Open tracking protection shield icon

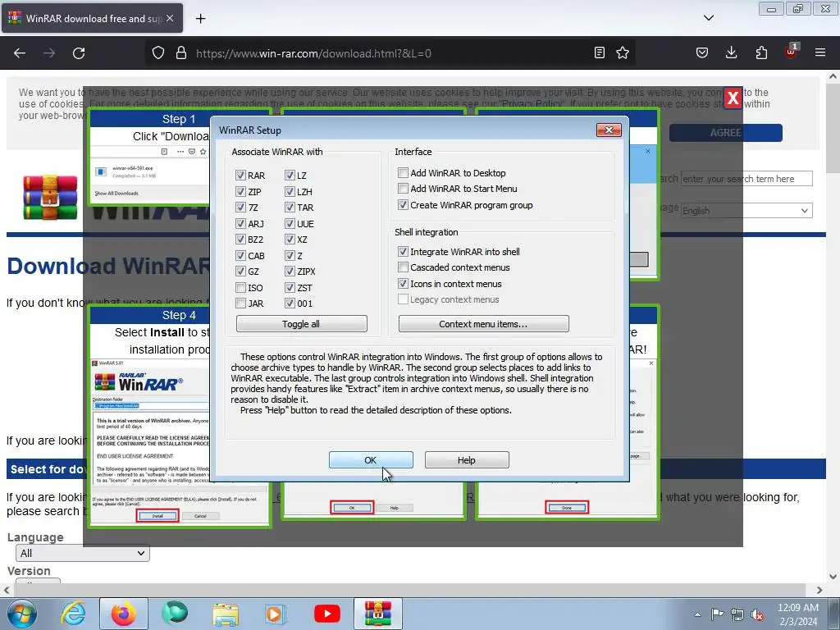click(158, 53)
